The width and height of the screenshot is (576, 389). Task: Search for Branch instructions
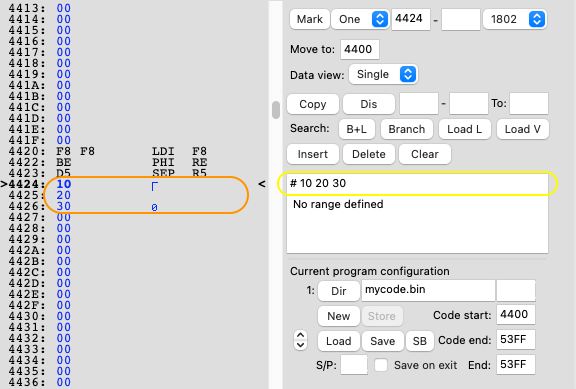pyautogui.click(x=407, y=129)
